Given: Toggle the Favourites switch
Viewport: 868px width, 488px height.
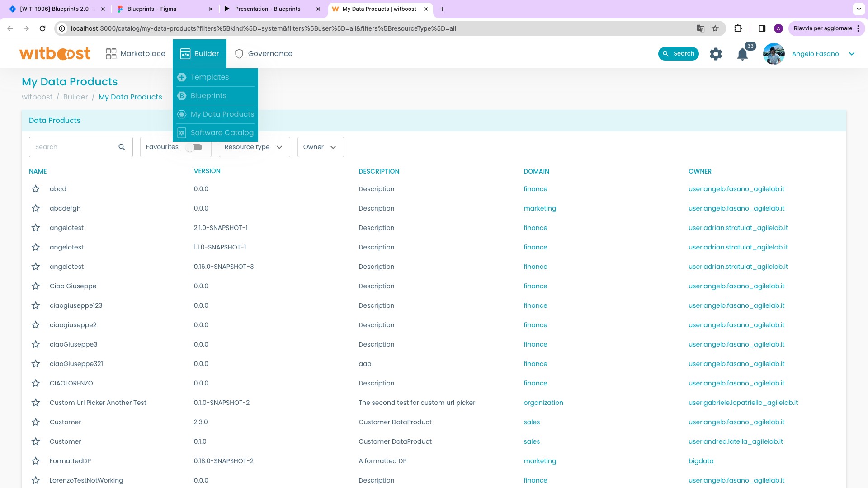Looking at the screenshot, I should pyautogui.click(x=195, y=147).
